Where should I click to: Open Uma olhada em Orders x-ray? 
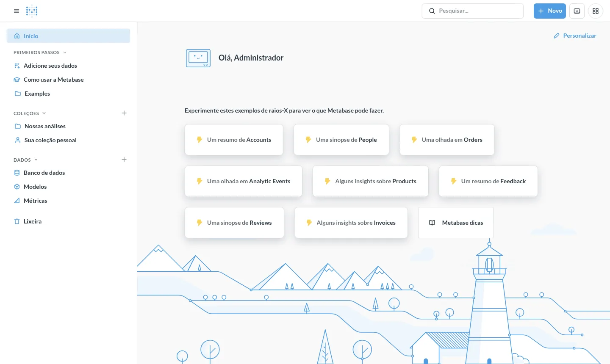pos(447,140)
